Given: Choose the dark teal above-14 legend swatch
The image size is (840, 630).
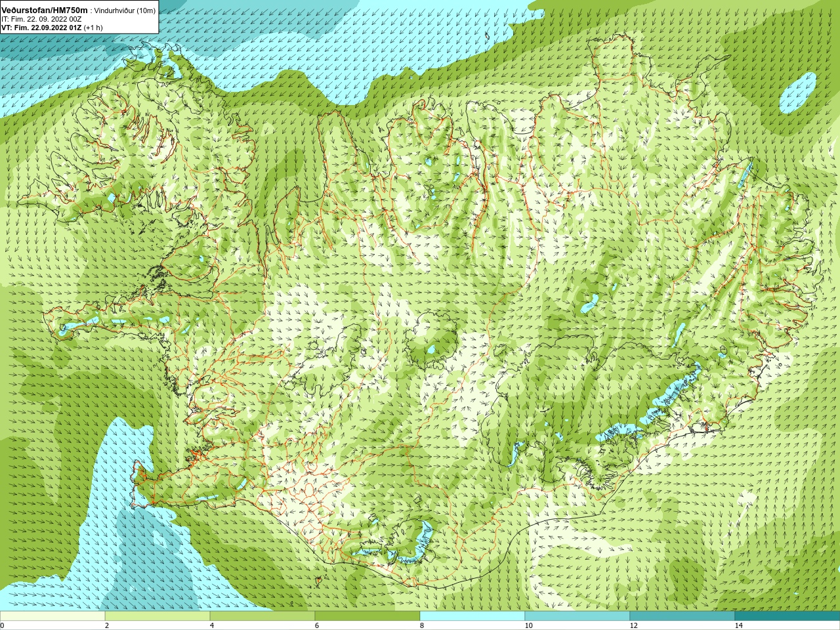Looking at the screenshot, I should [x=787, y=616].
